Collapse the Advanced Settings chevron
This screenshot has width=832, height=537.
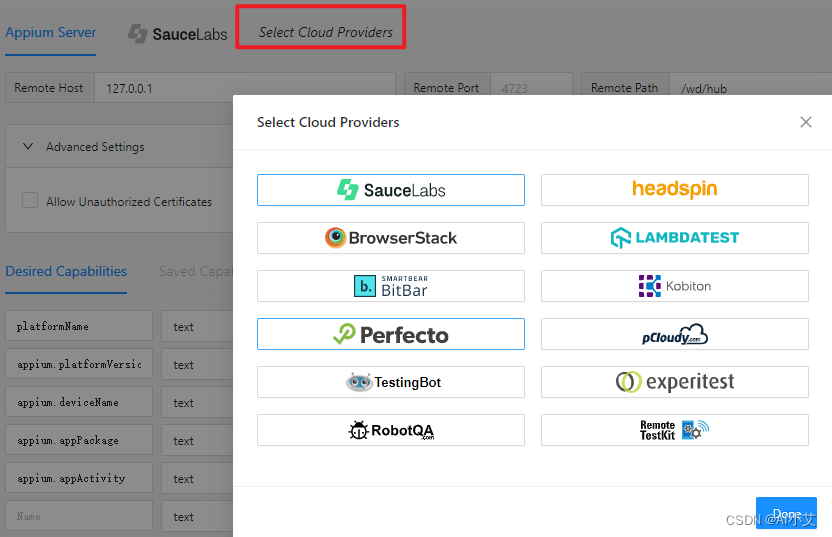click(28, 146)
